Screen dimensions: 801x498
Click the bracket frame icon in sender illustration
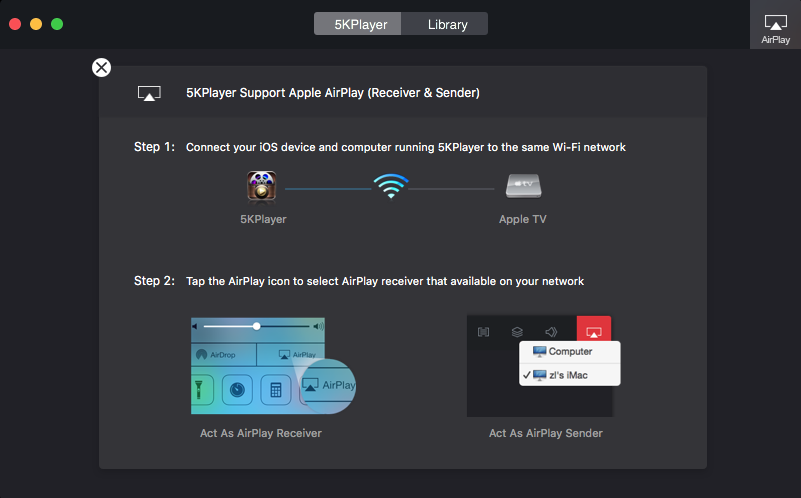tap(483, 332)
